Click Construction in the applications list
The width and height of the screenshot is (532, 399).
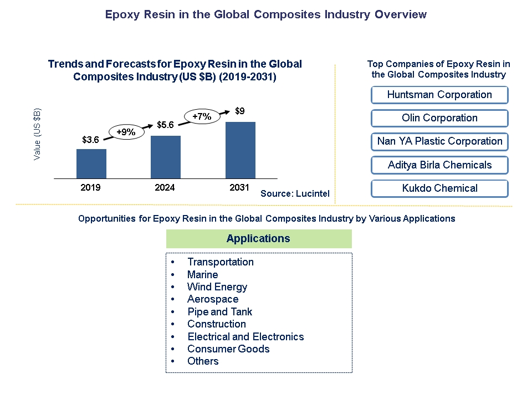click(217, 324)
